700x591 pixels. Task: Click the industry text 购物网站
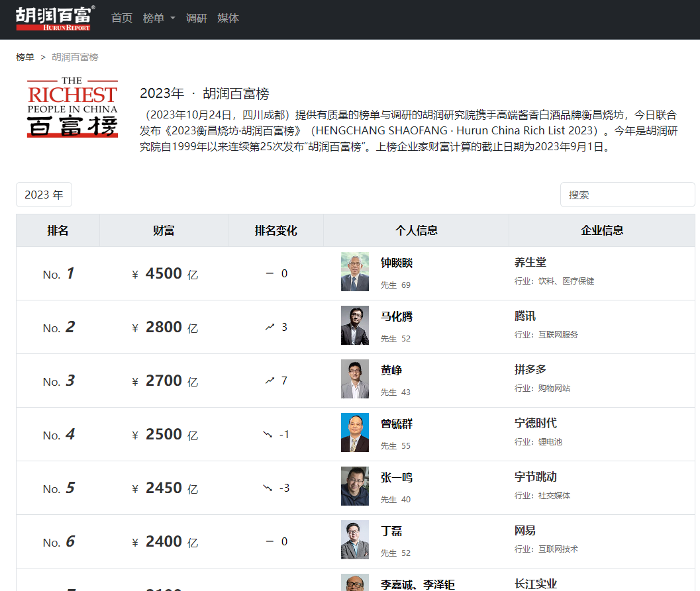[554, 388]
